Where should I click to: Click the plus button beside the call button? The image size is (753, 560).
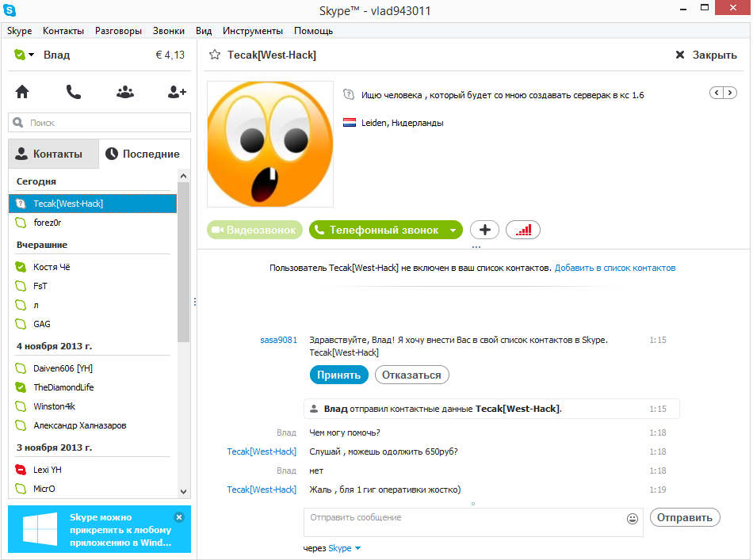484,230
